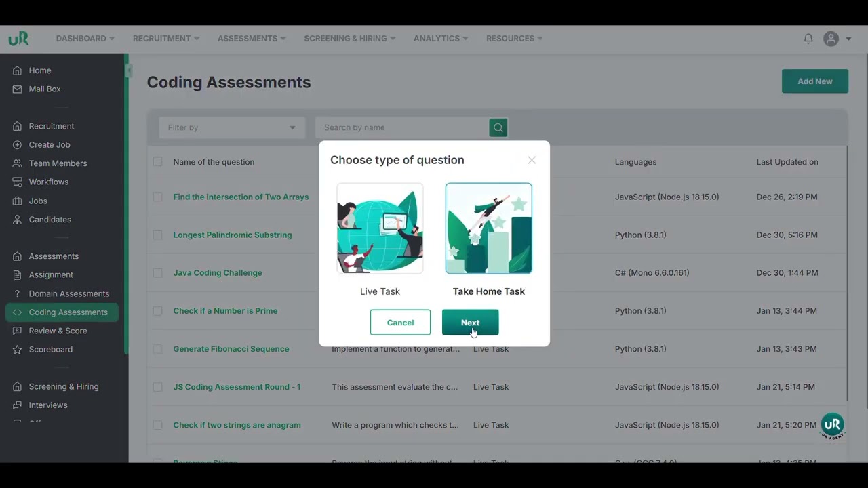The image size is (868, 488).
Task: Click the Interviews sidebar icon
Action: [x=17, y=405]
